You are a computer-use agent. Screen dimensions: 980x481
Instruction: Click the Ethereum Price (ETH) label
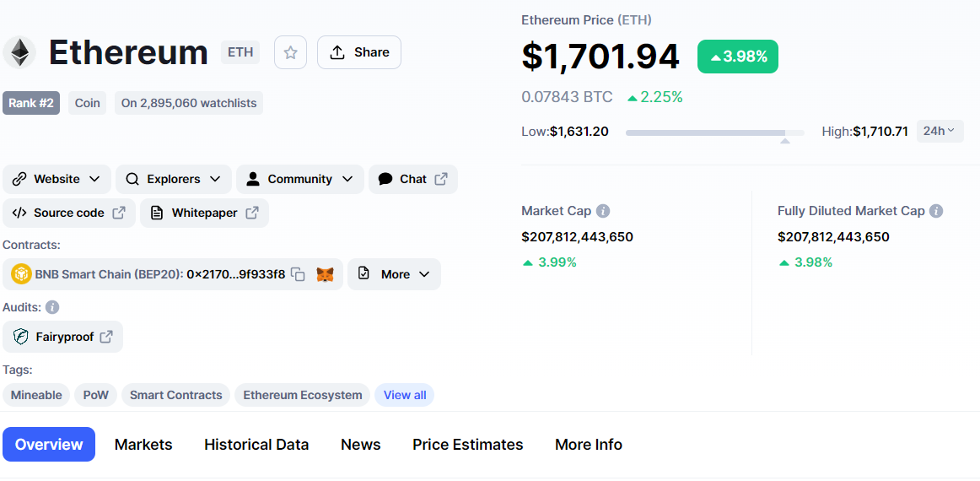click(586, 20)
